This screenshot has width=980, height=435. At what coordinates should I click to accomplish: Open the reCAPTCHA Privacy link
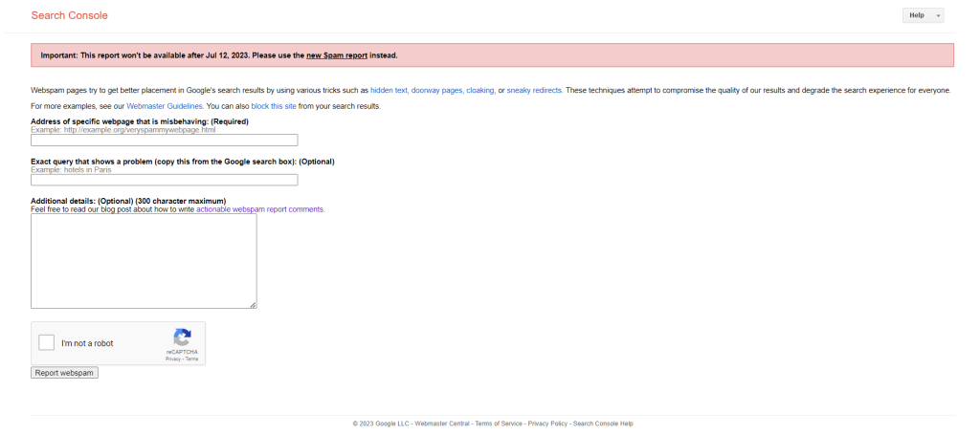click(x=173, y=359)
